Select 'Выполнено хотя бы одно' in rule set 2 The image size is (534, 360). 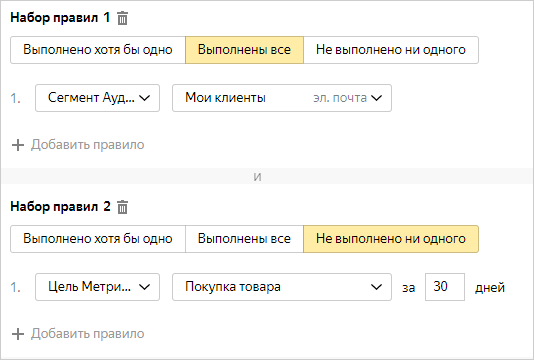tap(98, 239)
